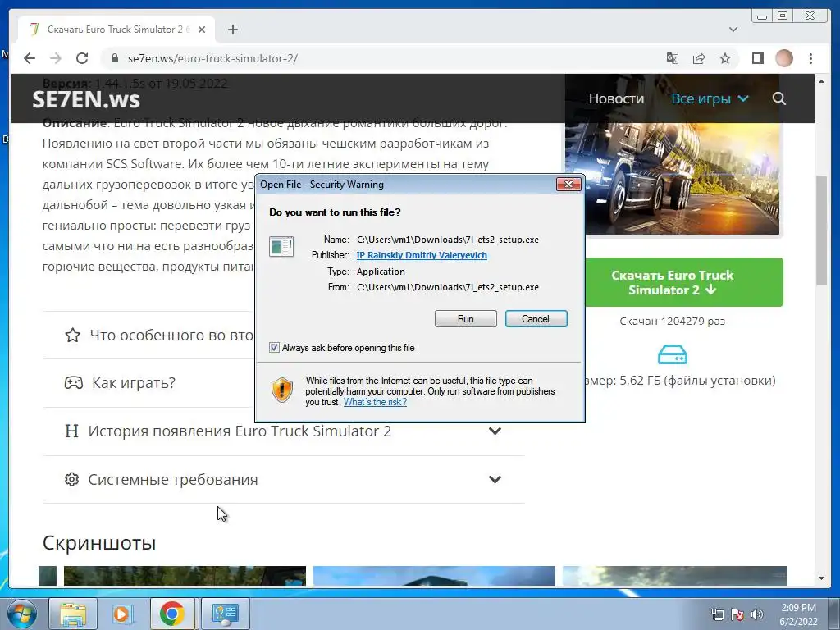Toggle Chrome side panel
Screen dimensions: 840x630
tap(757, 58)
